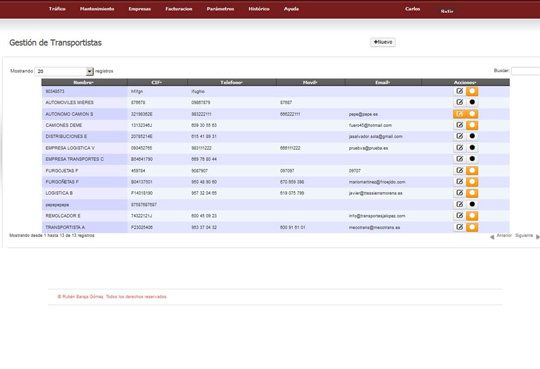Sort table by Email column
This screenshot has height=369, width=540.
[383, 82]
